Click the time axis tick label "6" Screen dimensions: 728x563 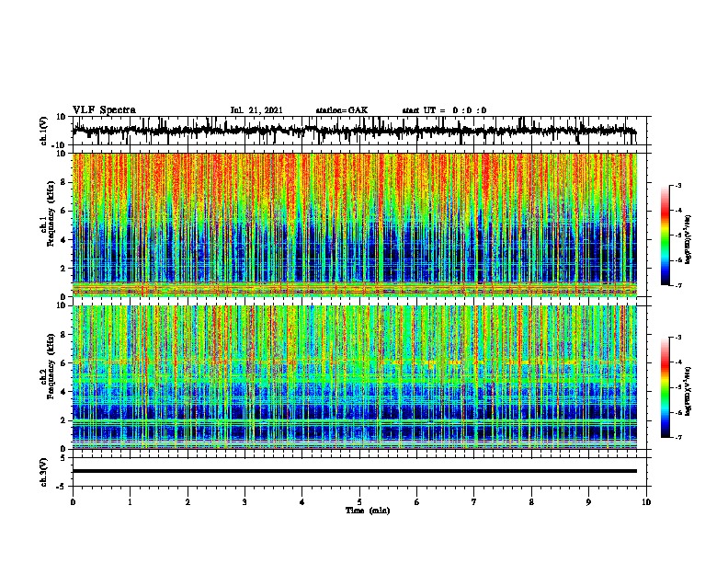click(417, 502)
